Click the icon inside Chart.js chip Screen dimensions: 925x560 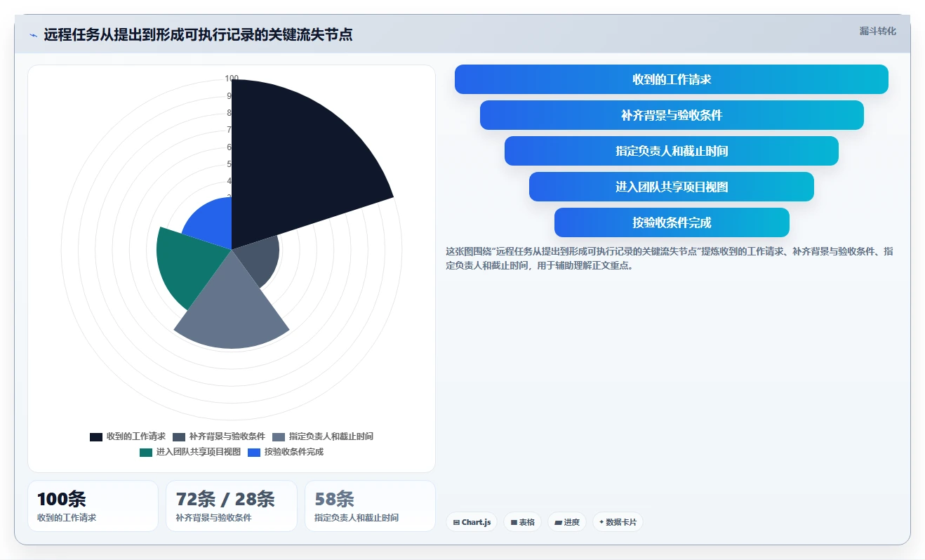[x=456, y=522]
